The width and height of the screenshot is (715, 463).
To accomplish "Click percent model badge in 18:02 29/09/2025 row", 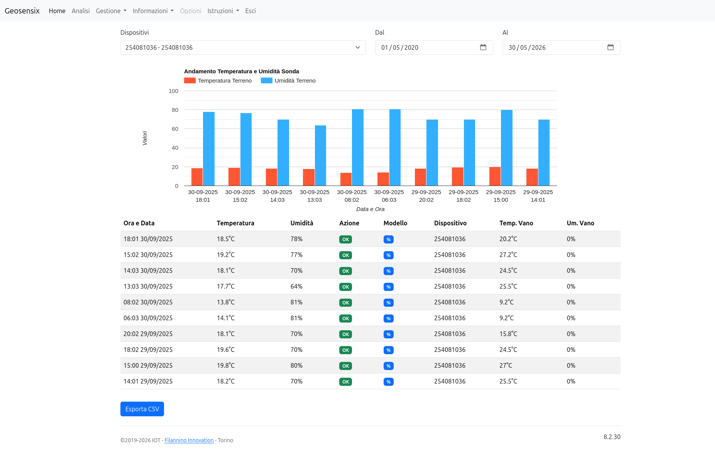I will [x=389, y=350].
